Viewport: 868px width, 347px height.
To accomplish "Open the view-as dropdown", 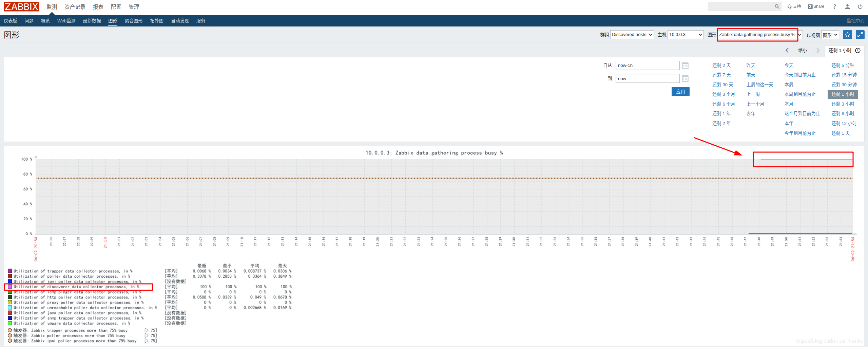I will point(830,35).
